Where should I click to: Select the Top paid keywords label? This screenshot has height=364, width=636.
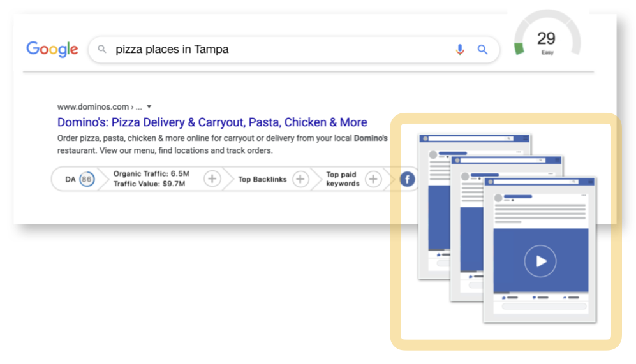[x=343, y=178]
